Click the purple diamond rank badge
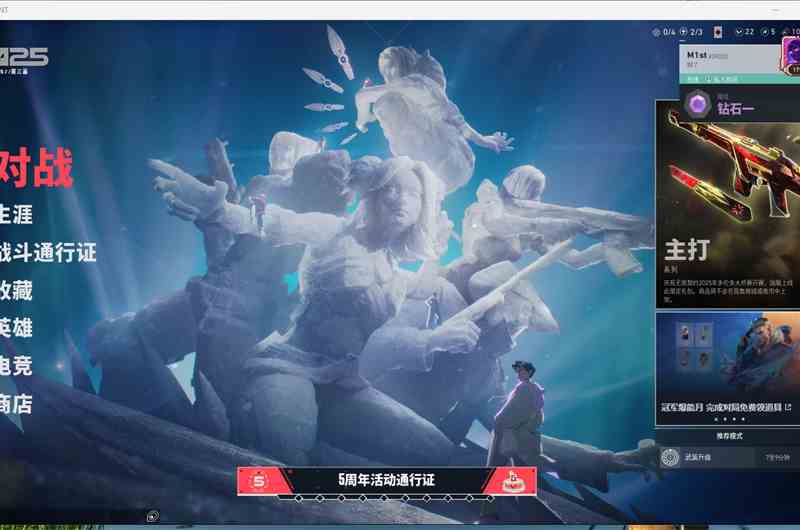This screenshot has height=530, width=800. tap(697, 105)
